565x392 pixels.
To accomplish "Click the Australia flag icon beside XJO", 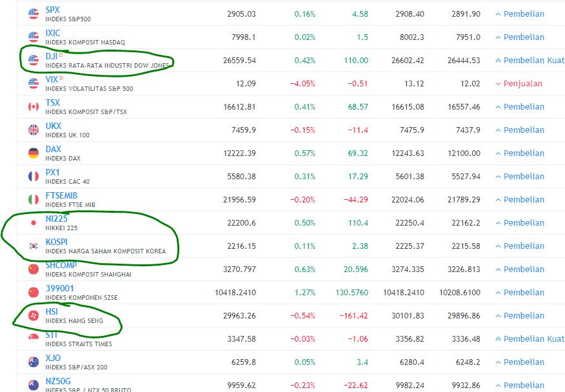I will pos(33,362).
